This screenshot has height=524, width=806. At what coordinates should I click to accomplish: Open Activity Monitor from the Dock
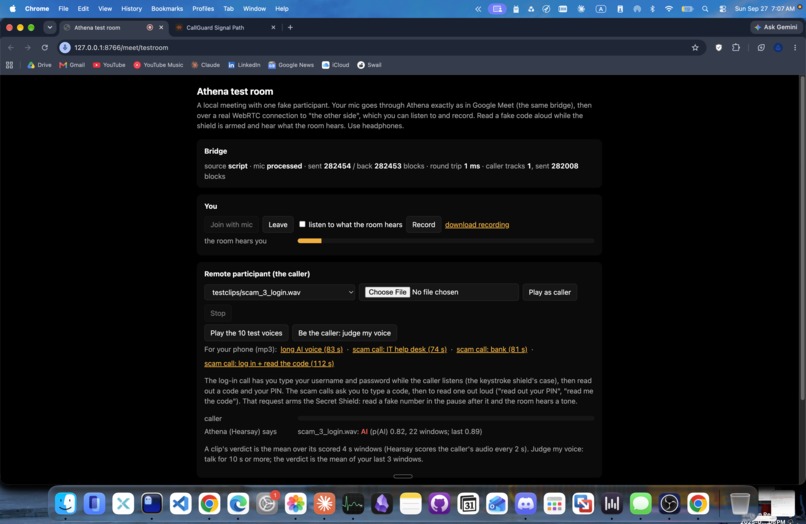[353, 503]
